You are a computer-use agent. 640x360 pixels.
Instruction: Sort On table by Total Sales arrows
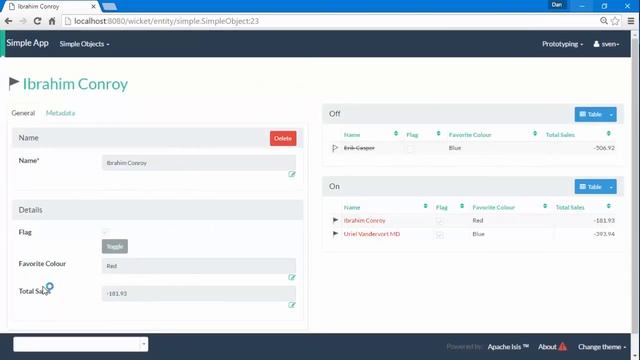click(609, 207)
